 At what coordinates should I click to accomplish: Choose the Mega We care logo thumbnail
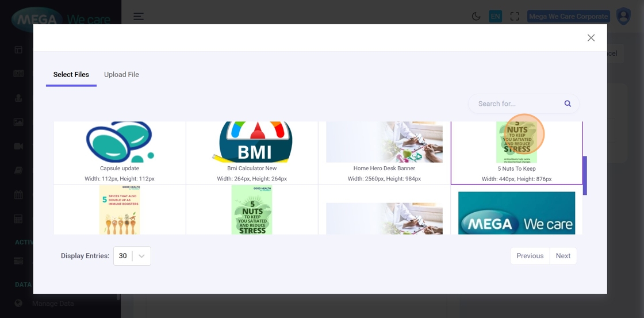517,213
